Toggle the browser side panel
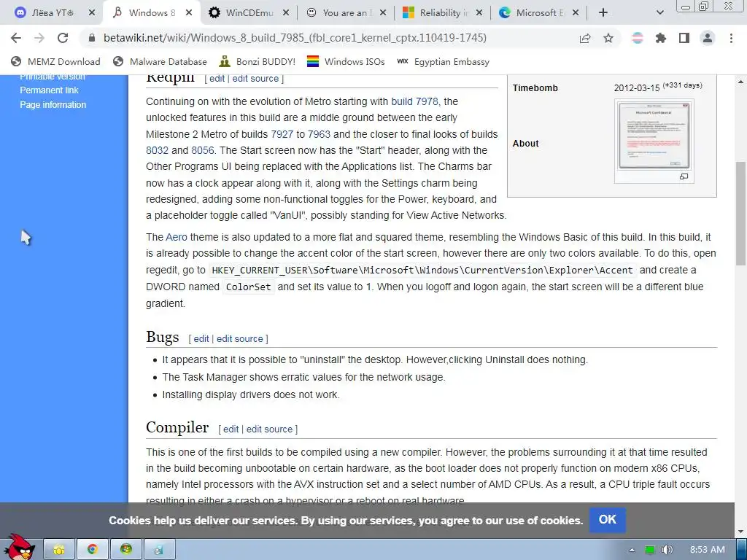Viewport: 747px width, 560px height. pos(684,38)
